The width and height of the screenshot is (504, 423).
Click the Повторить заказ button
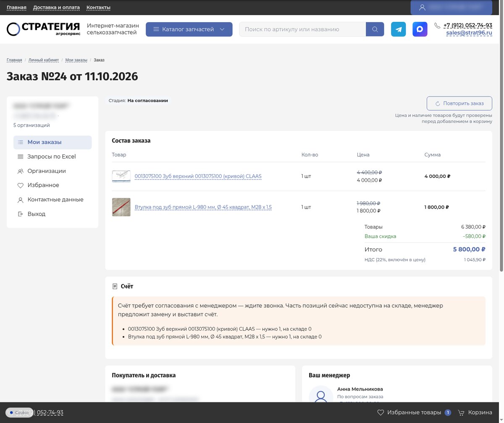click(459, 103)
